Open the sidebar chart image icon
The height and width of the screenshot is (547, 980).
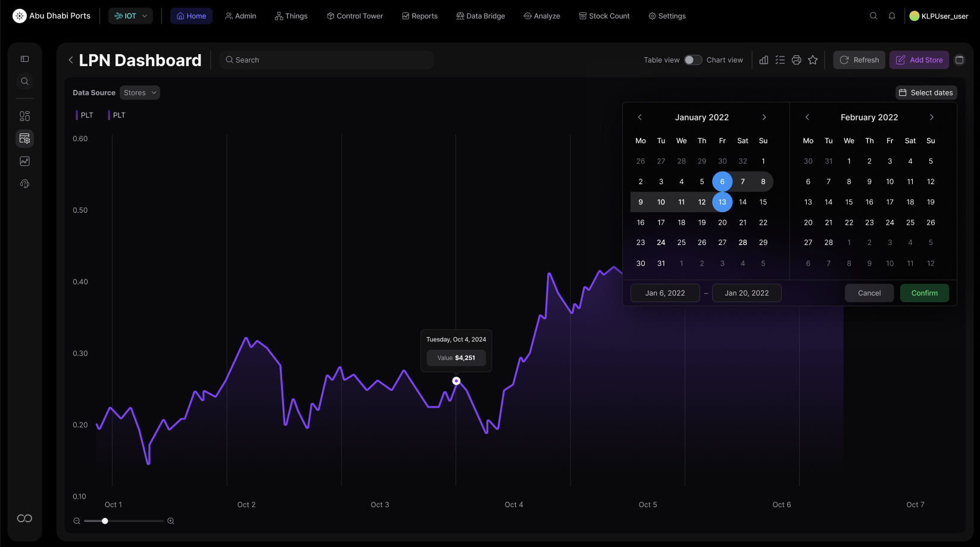[x=24, y=161]
